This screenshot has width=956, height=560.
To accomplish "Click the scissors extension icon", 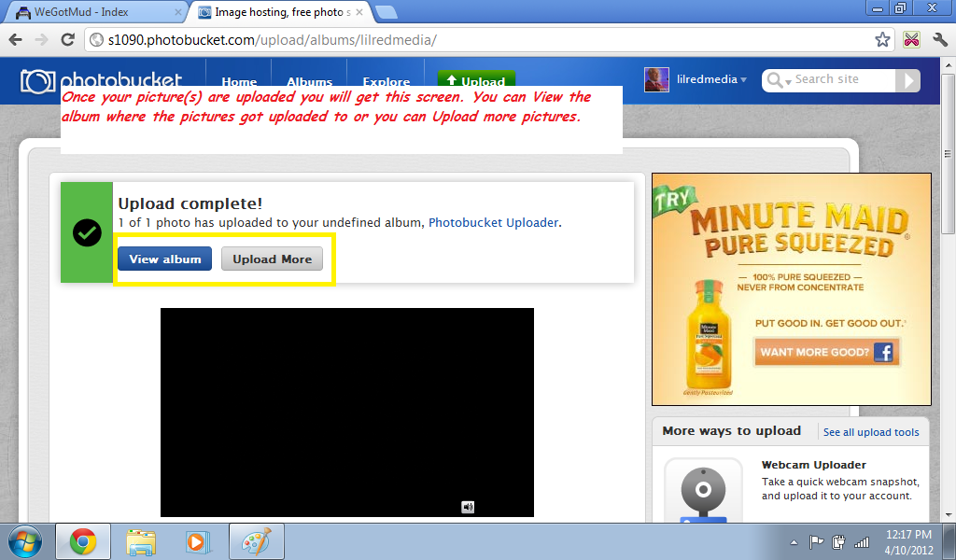I will click(x=911, y=40).
